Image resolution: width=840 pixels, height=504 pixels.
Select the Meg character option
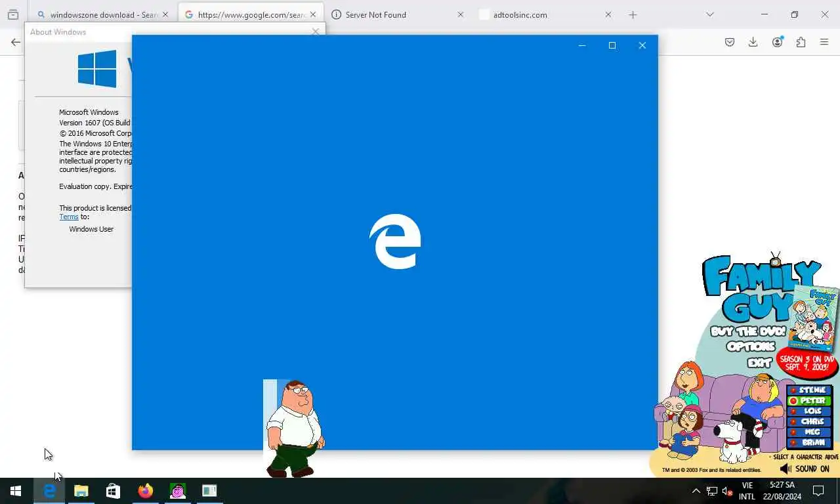coord(809,432)
